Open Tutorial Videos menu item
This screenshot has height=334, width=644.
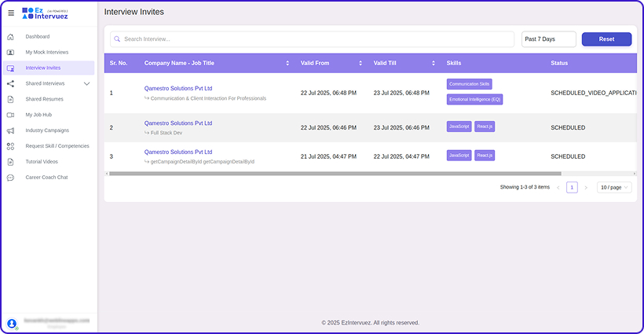coord(42,162)
